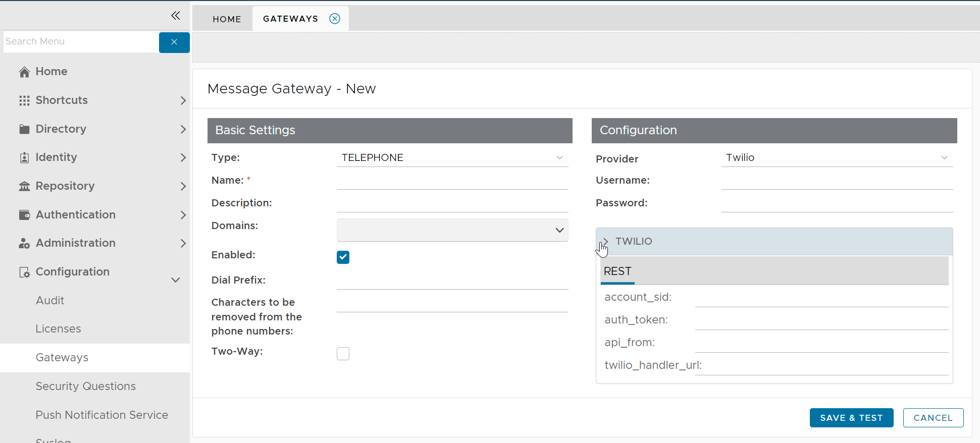Clear the menu search with X button
The image size is (980, 443).
(174, 42)
